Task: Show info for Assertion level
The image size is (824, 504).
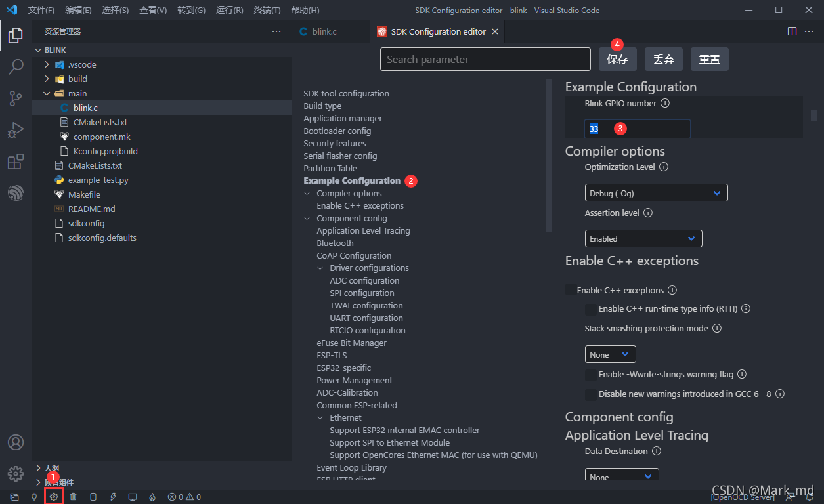Action: point(648,213)
